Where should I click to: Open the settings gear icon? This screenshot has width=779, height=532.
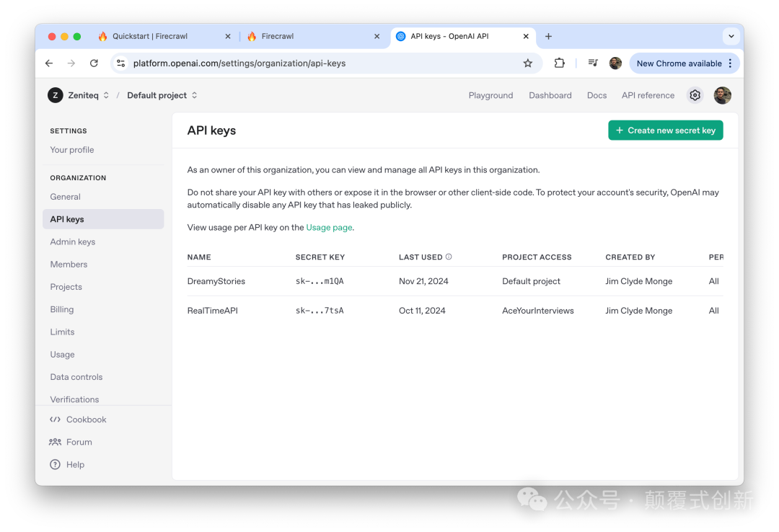point(695,95)
